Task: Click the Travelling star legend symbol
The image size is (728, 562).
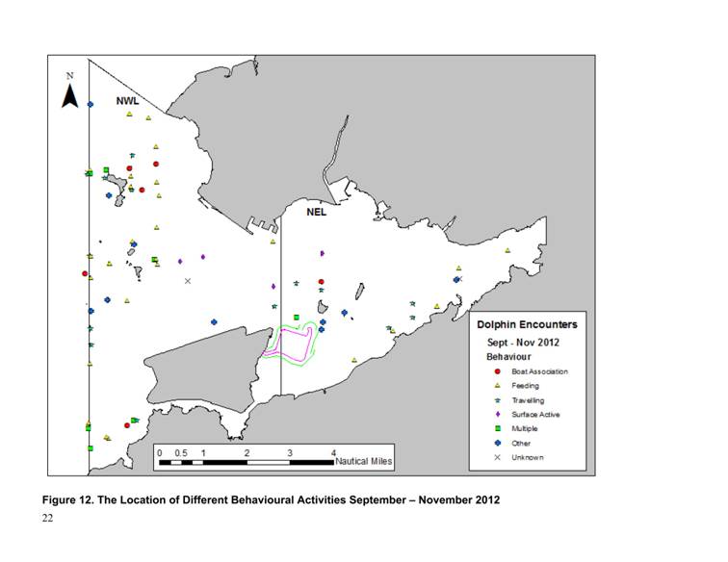Action: 497,400
